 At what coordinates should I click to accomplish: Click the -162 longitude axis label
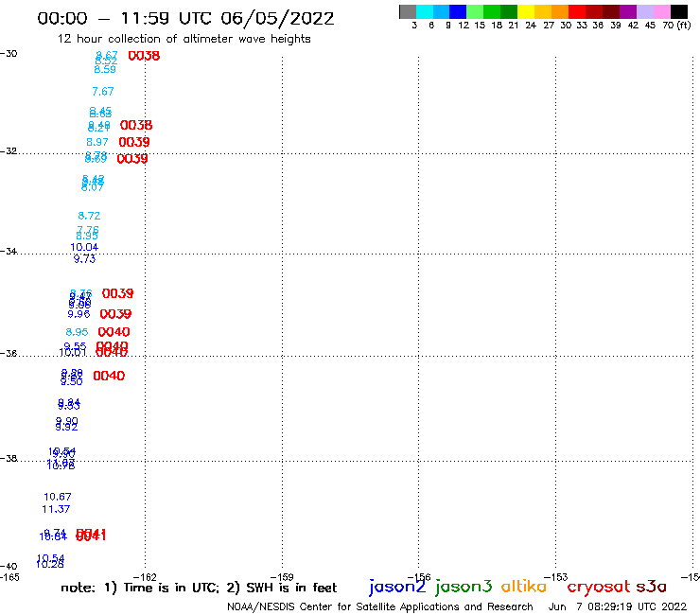tap(145, 577)
